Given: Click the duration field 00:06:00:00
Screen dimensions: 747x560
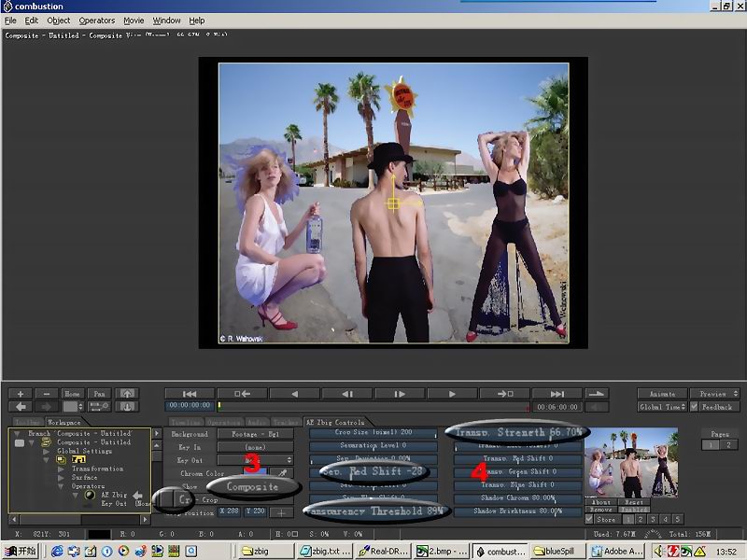Looking at the screenshot, I should tap(557, 407).
